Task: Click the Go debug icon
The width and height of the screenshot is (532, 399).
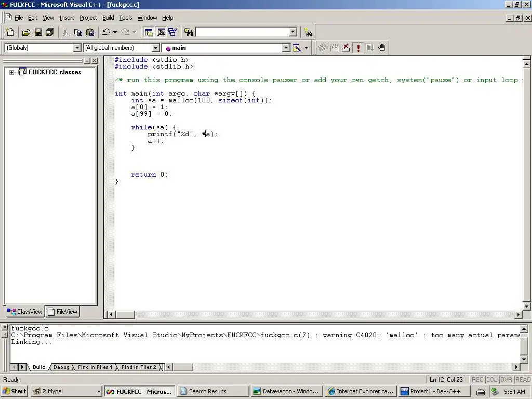Action: click(370, 48)
